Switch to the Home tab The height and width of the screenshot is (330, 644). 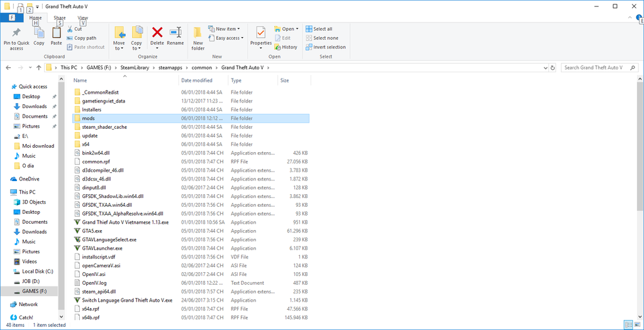(x=35, y=18)
